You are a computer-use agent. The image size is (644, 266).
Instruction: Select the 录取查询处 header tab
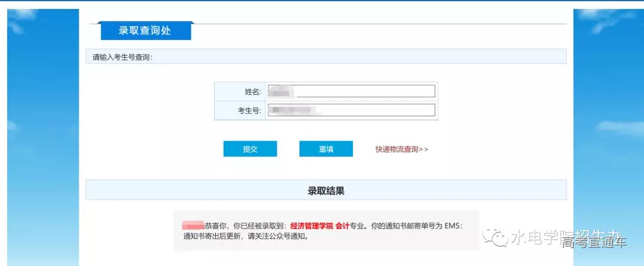(x=145, y=30)
